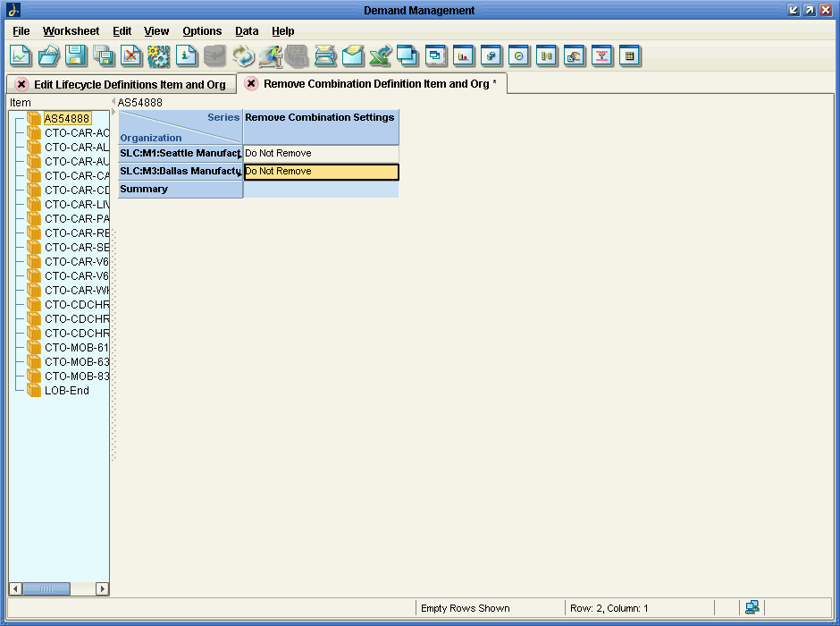Select the CTO-MOB-61 item in the tree
The height and width of the screenshot is (626, 840).
pos(77,347)
